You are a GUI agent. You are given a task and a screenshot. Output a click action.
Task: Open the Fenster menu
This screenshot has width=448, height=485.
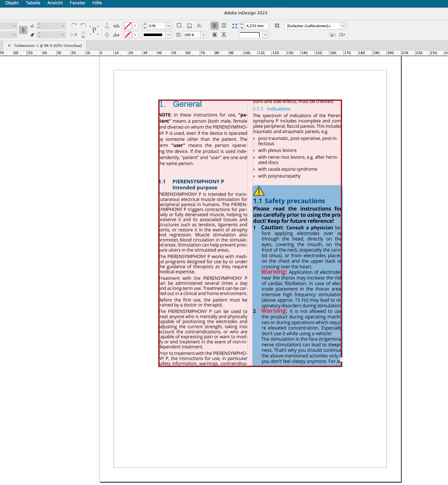pos(77,3)
